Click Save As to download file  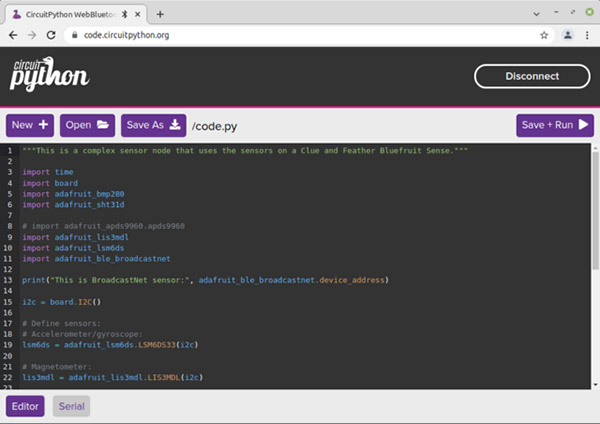coord(153,125)
